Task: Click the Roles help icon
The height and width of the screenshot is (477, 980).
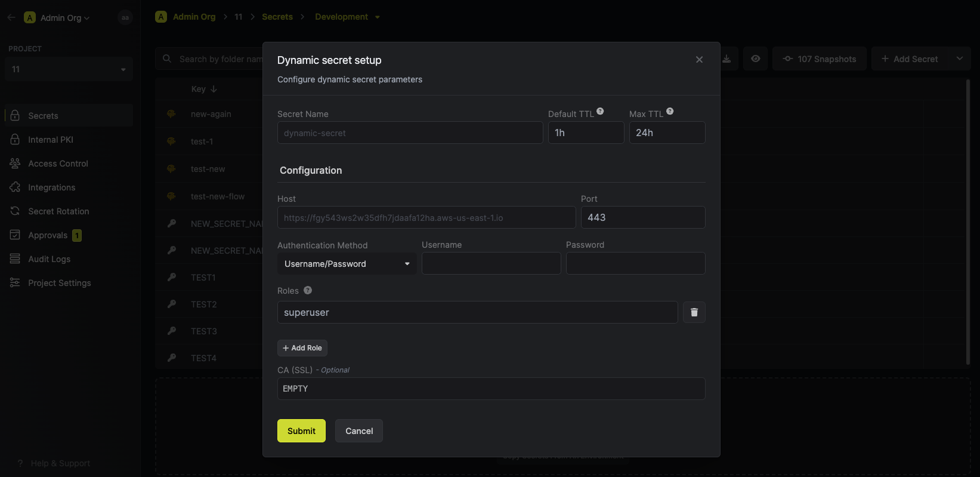Action: point(308,290)
